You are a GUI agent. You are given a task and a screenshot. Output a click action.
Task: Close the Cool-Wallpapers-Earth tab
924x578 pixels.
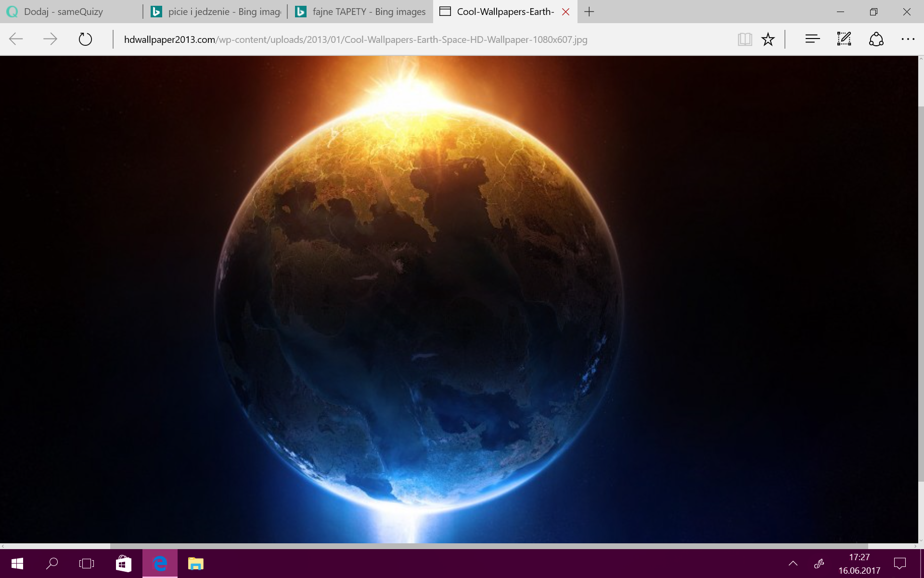pyautogui.click(x=566, y=12)
